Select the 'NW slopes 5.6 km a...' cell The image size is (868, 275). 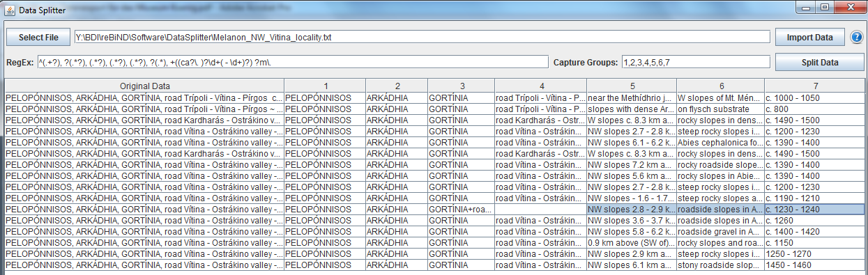point(631,175)
